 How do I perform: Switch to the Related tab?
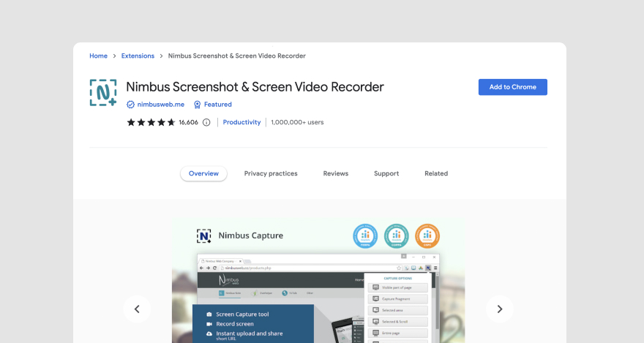tap(436, 173)
